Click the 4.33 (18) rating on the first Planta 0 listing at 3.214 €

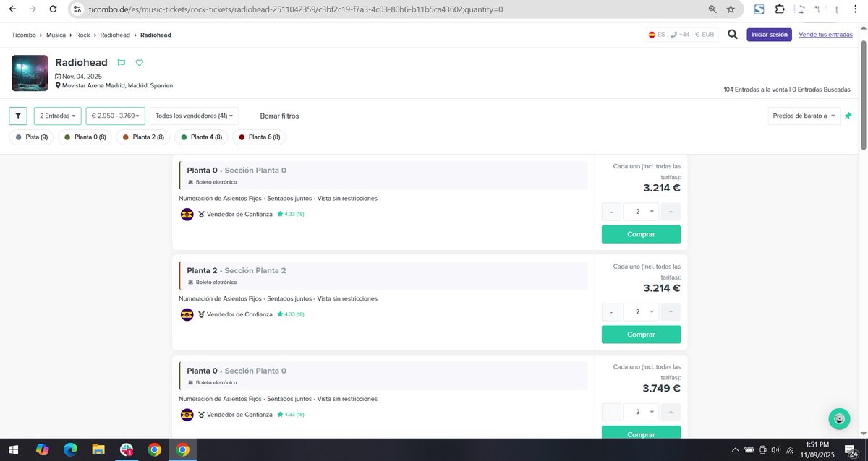point(290,214)
